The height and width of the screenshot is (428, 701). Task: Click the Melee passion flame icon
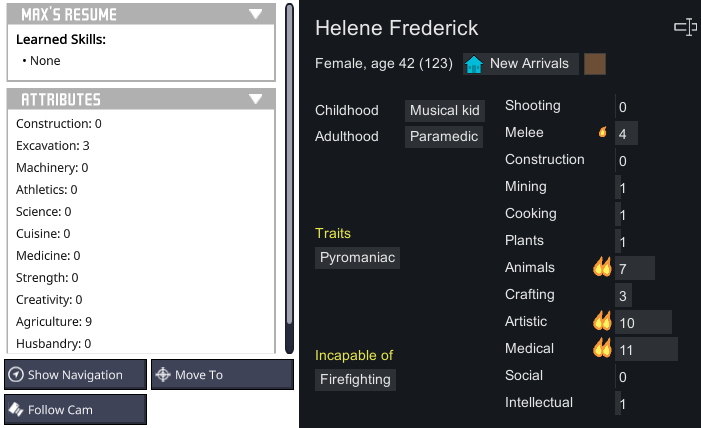(x=602, y=132)
